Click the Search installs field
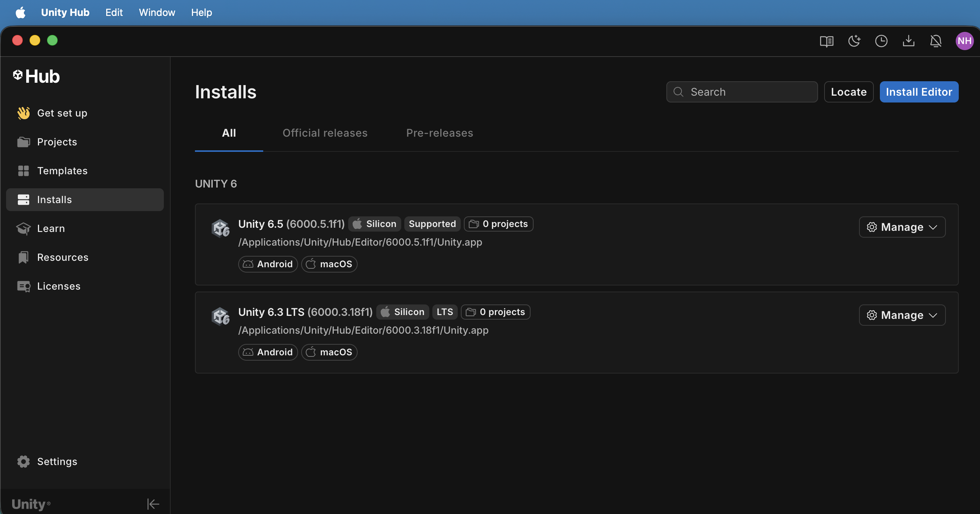 742,92
